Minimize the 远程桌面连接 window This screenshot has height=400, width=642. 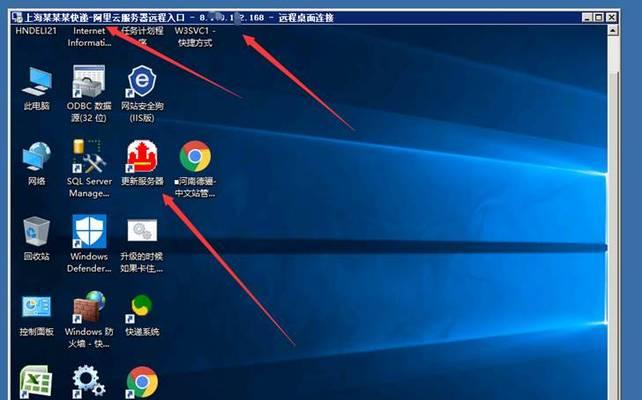(x=587, y=17)
